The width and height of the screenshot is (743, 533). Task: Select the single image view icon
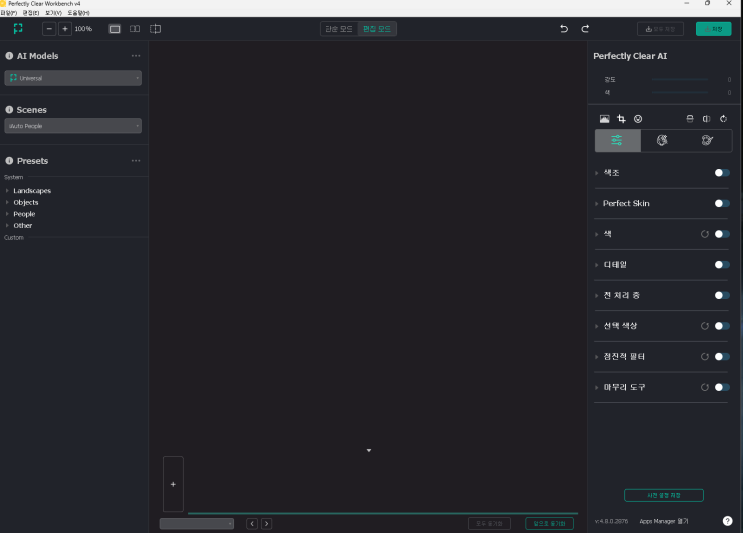[x=115, y=29]
